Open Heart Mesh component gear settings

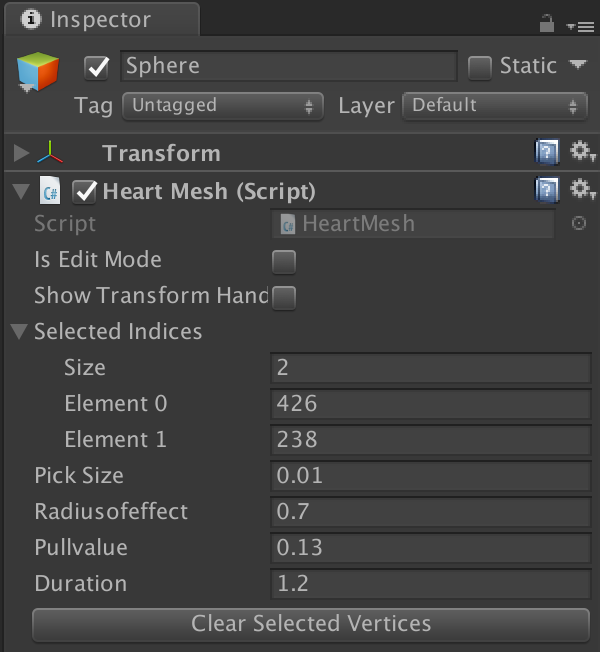582,189
